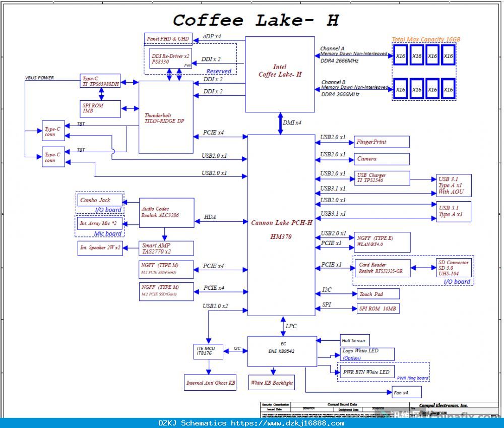Select the 'Type-C TI TPS65988DH' block
Image resolution: width=504 pixels, height=428 pixels.
tap(100, 81)
